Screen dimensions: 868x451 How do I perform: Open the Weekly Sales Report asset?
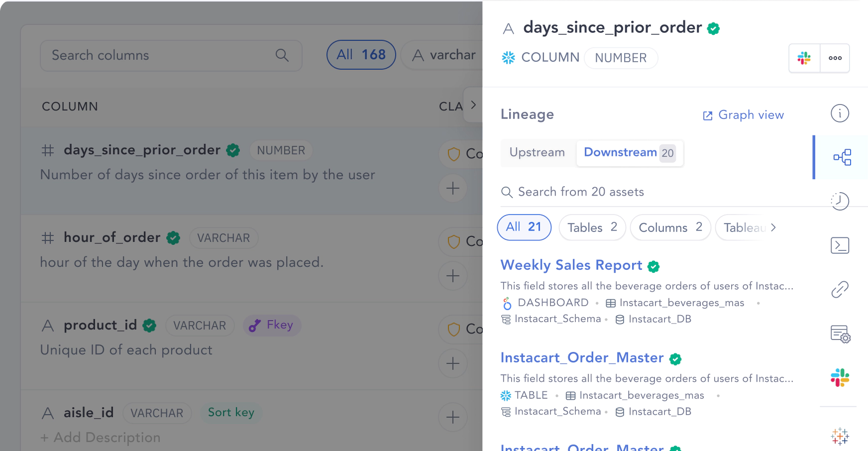pyautogui.click(x=571, y=265)
